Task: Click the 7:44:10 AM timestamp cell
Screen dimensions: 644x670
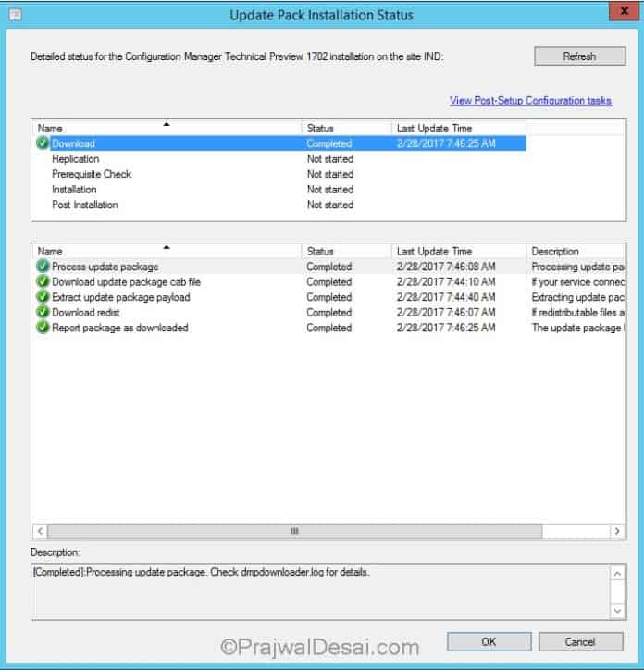Action: point(446,282)
